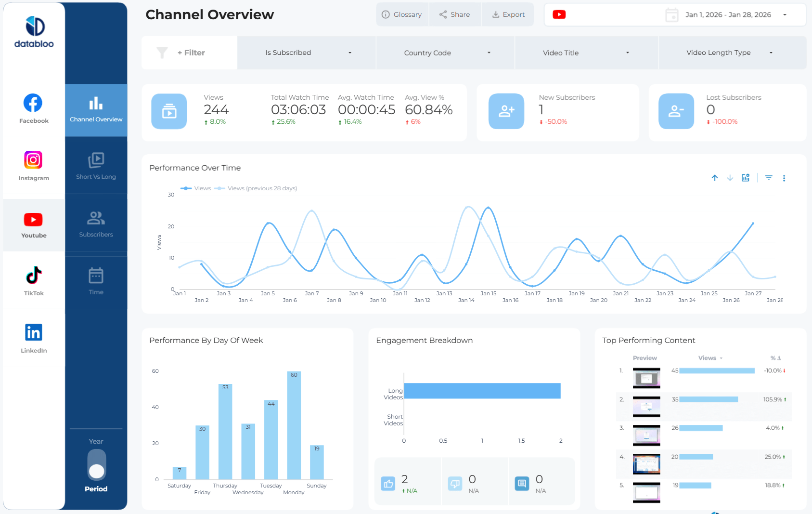Switch the Year/Period toggle to Year
This screenshot has height=514, width=812.
96,456
